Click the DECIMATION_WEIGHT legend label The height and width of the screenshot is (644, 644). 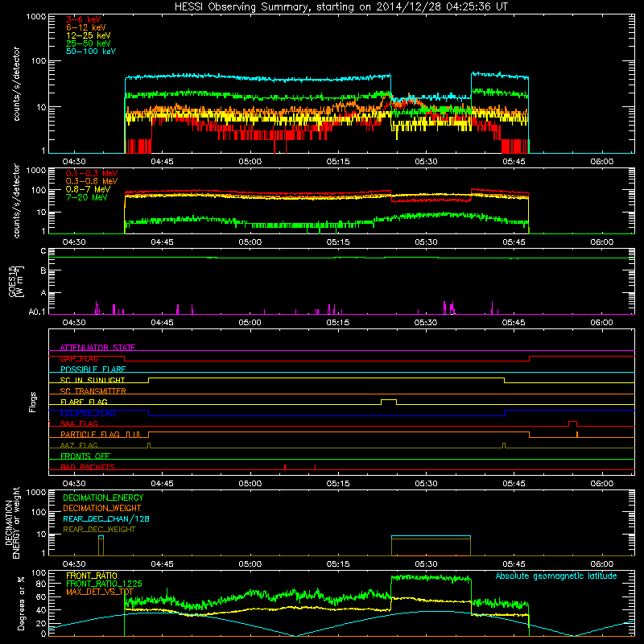coord(102,509)
